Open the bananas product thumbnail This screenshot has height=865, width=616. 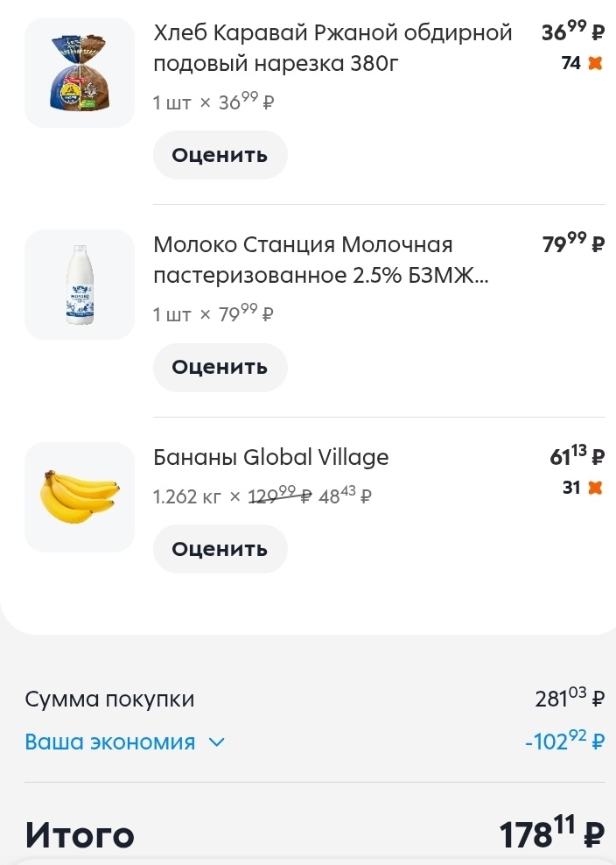[79, 496]
